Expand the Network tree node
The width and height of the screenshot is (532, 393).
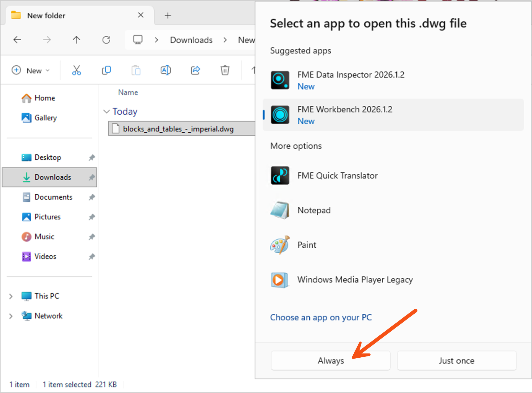[x=11, y=316]
